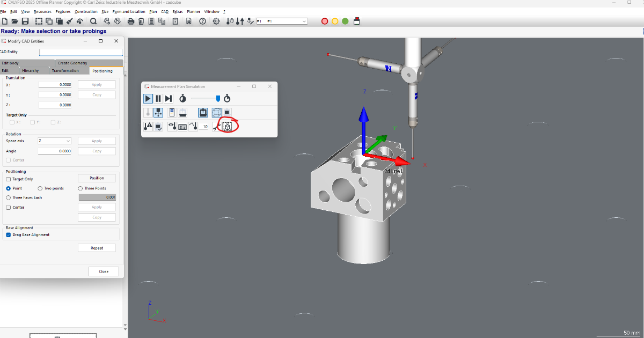Click the stylus warning collision icon
This screenshot has height=338, width=644.
coord(148,127)
